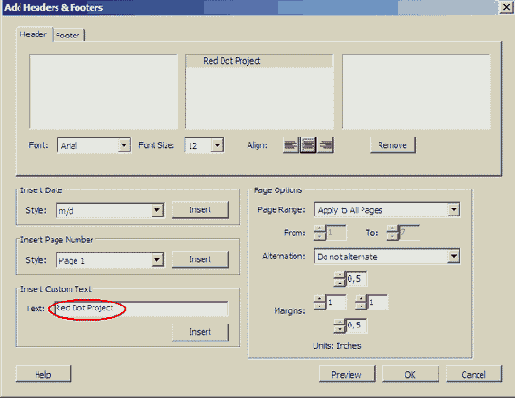
Task: Expand the page number Style dropdown
Action: click(110, 260)
